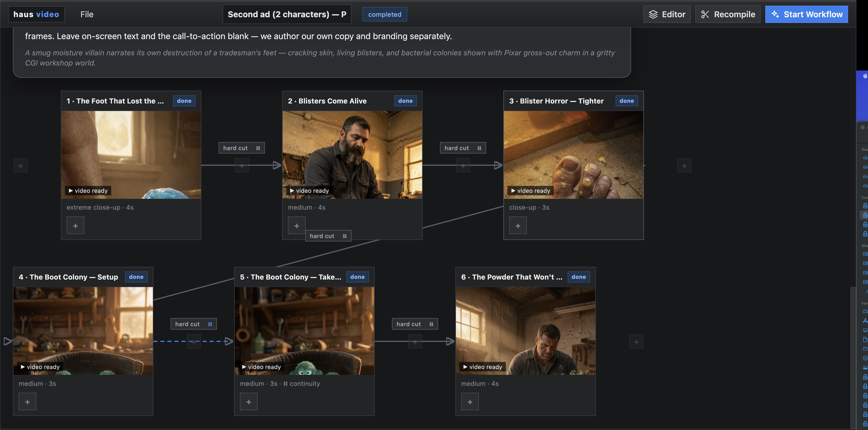Click the sparkle icon on Start Workflow
Screen dimensions: 868x430
775,15
